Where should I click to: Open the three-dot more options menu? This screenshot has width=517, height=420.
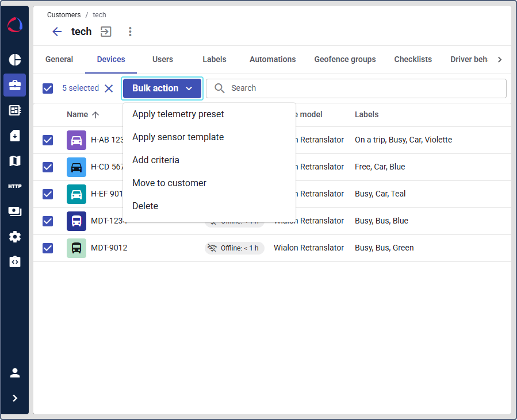[x=130, y=32]
